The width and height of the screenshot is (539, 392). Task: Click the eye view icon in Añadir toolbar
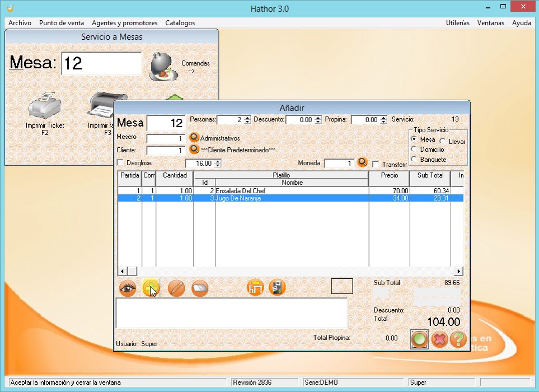pyautogui.click(x=128, y=288)
